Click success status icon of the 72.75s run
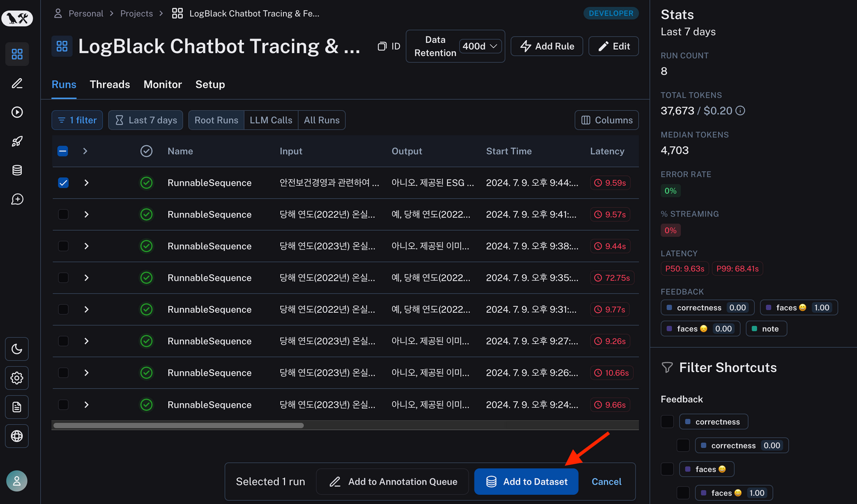Viewport: 857px width, 504px height. [x=146, y=277]
